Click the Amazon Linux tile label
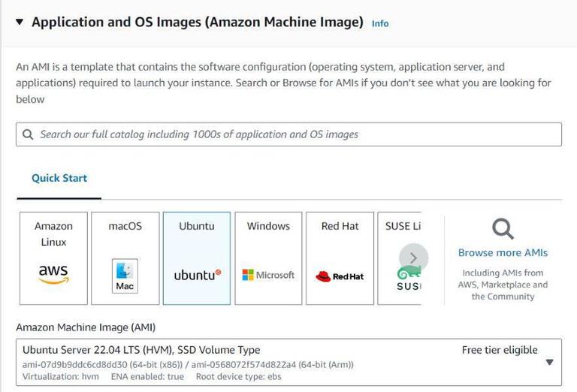577x392 pixels. pyautogui.click(x=53, y=234)
